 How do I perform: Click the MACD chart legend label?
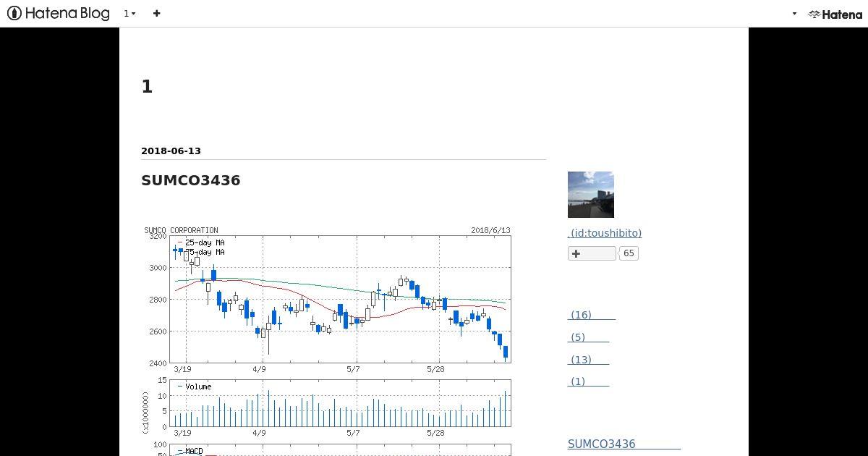coord(194,451)
